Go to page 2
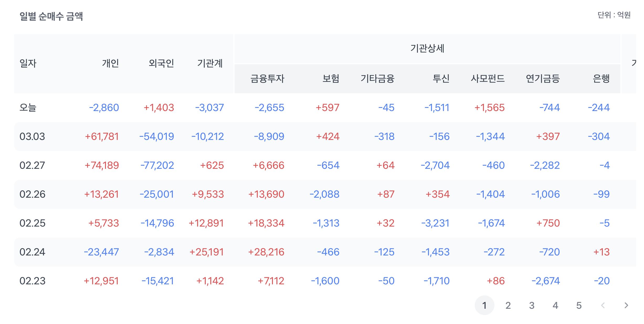Image resolution: width=644 pixels, height=324 pixels. (508, 305)
